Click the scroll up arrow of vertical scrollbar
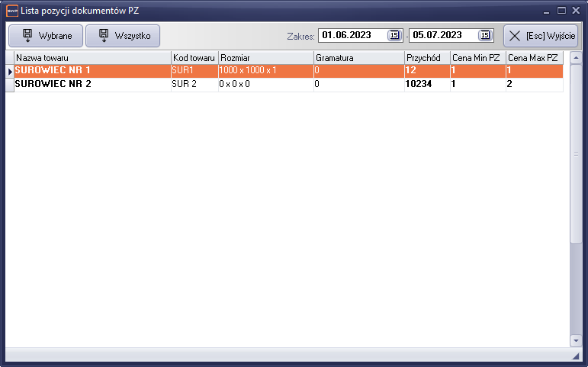588x367 pixels. pyautogui.click(x=576, y=57)
